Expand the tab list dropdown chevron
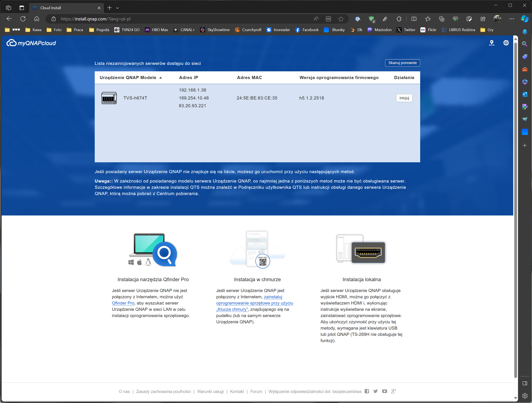The width and height of the screenshot is (532, 403). pos(117,8)
